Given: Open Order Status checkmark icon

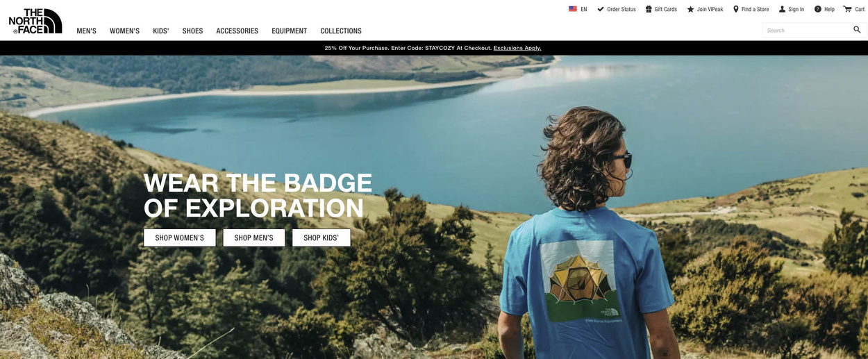Looking at the screenshot, I should point(601,9).
